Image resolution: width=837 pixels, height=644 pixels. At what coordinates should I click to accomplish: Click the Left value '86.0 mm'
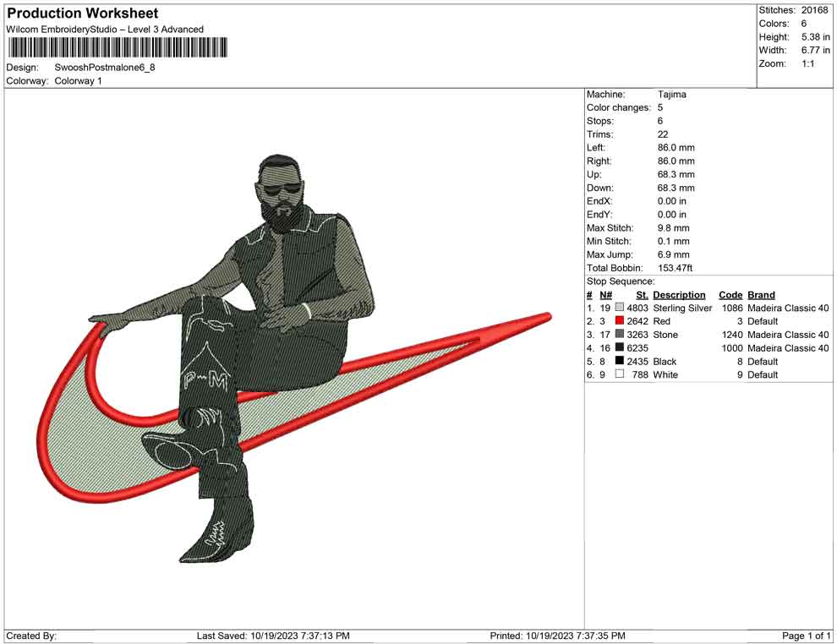(x=676, y=148)
